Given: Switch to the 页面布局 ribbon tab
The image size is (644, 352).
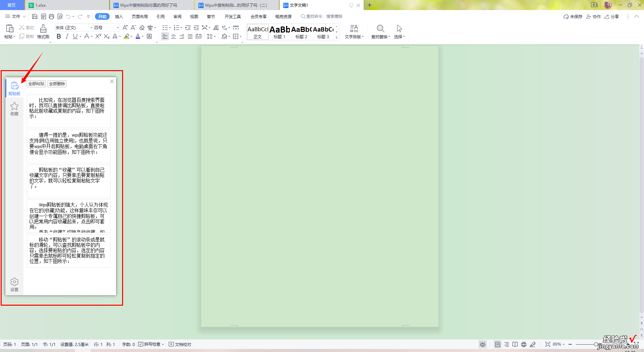Looking at the screenshot, I should (140, 16).
